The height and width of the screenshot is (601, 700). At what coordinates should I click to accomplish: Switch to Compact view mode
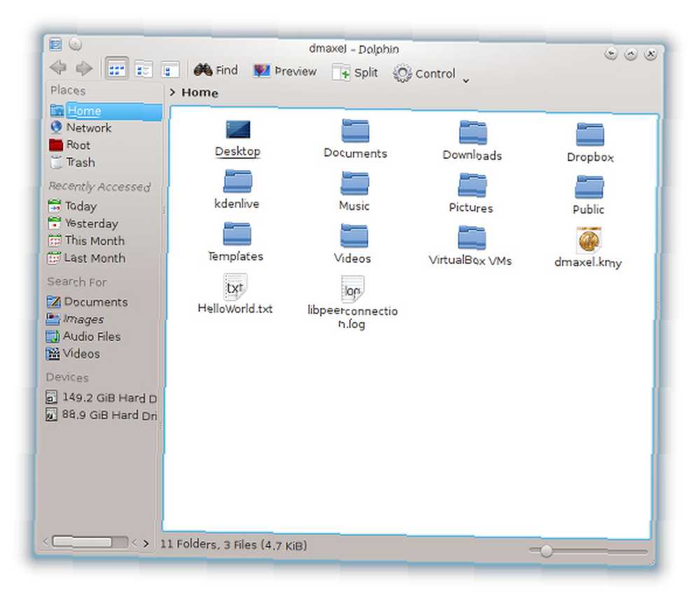pyautogui.click(x=143, y=69)
